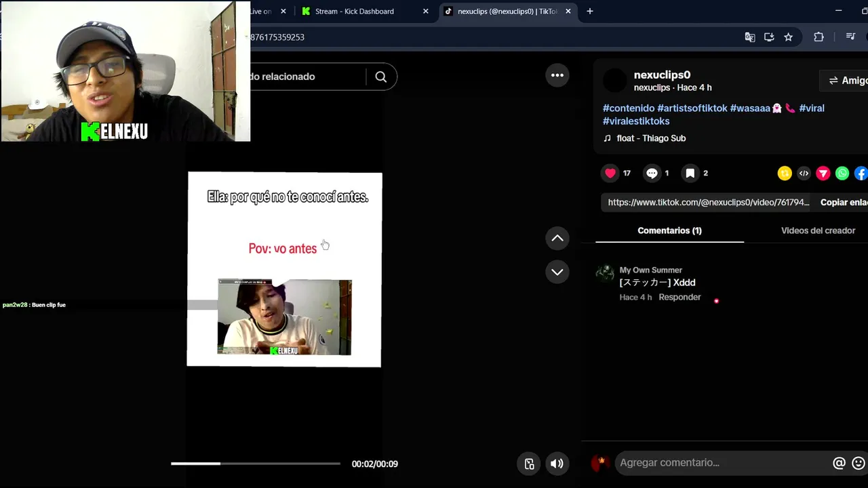
Task: Click the search magnifier icon
Action: pyautogui.click(x=381, y=77)
